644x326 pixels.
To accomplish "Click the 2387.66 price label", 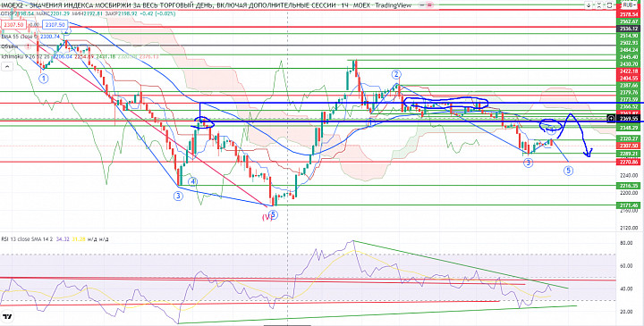I will 630,85.
